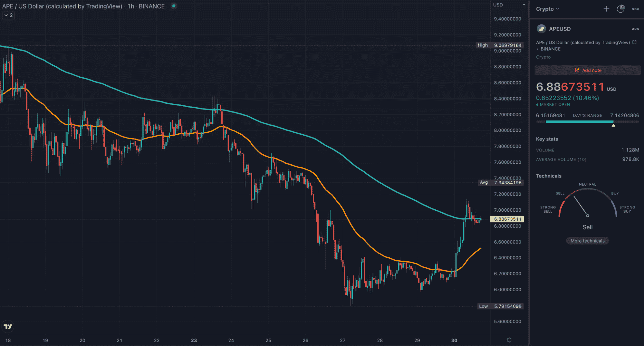Click the APEUSD coin logo
This screenshot has height=346, width=644.
[x=542, y=29]
